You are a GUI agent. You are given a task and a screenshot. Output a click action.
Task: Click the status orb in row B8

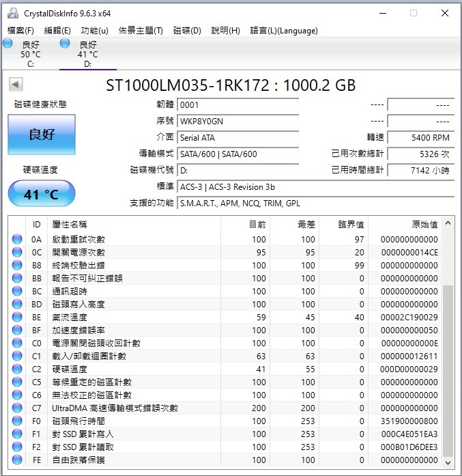tap(17, 265)
